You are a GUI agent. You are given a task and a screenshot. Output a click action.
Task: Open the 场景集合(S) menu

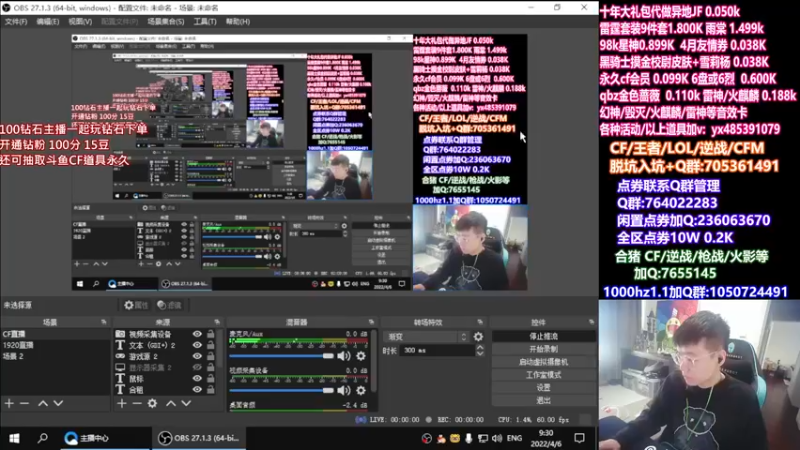pos(166,21)
